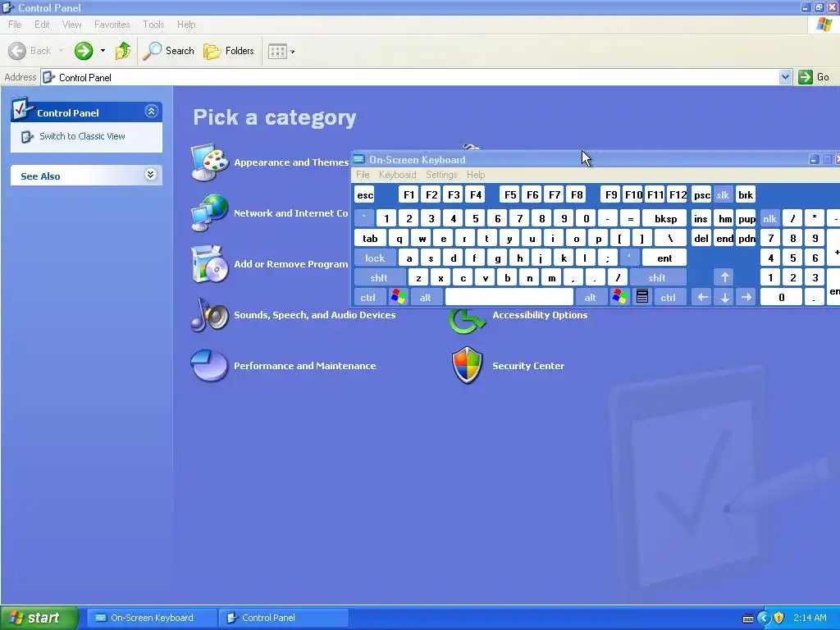The height and width of the screenshot is (630, 840).
Task: Toggle the right alt key
Action: 591,297
